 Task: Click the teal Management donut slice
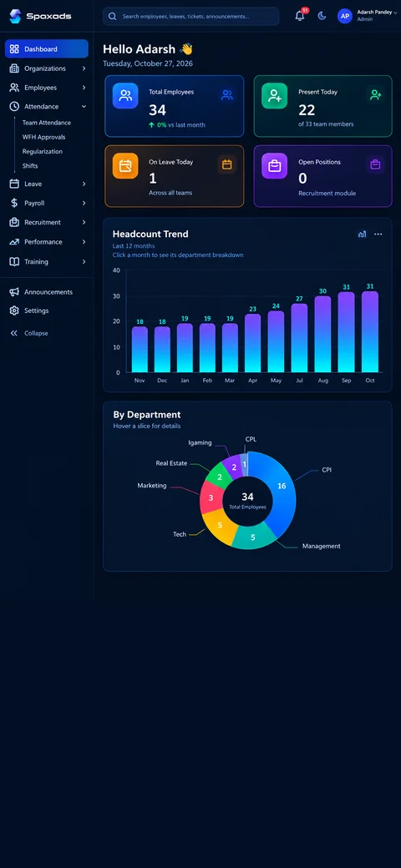(x=253, y=537)
